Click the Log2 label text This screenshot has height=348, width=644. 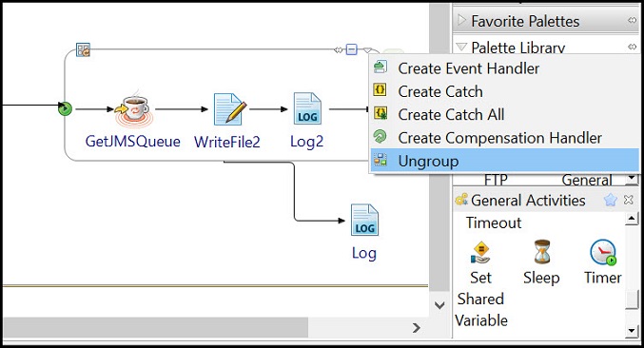[x=307, y=142]
